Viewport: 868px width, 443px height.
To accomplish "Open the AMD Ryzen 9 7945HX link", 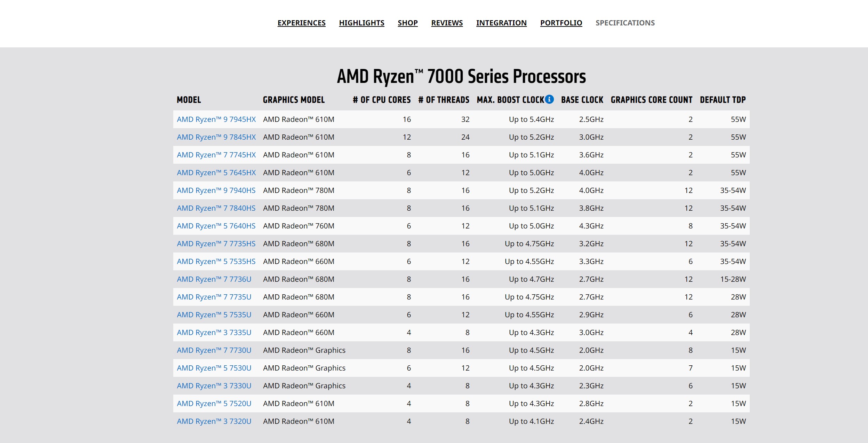I will (216, 119).
